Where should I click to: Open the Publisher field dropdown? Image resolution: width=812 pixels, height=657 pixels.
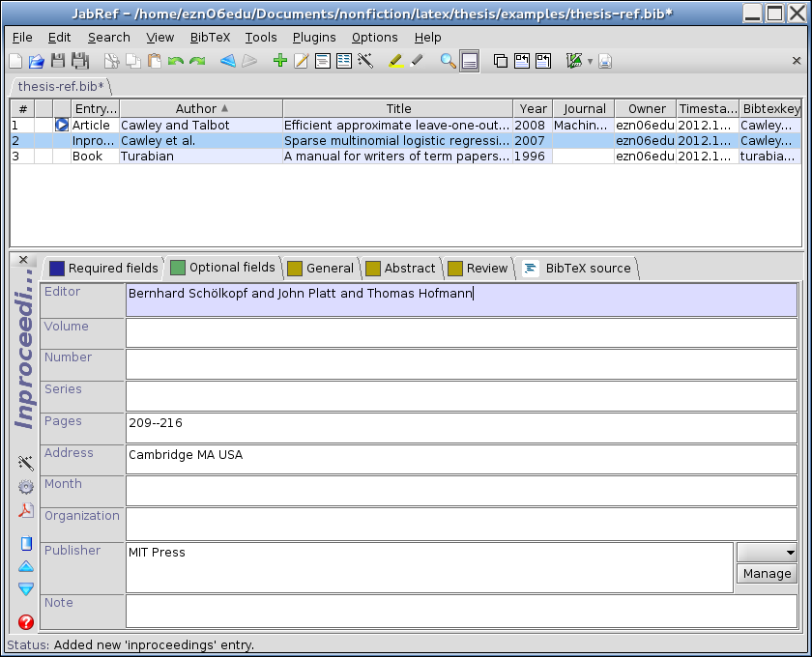coord(767,553)
